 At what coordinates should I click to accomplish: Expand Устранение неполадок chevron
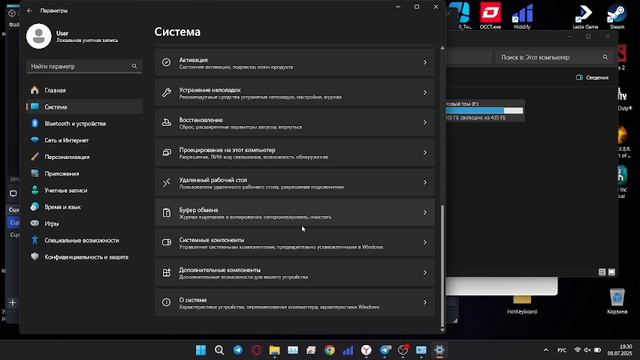[425, 93]
